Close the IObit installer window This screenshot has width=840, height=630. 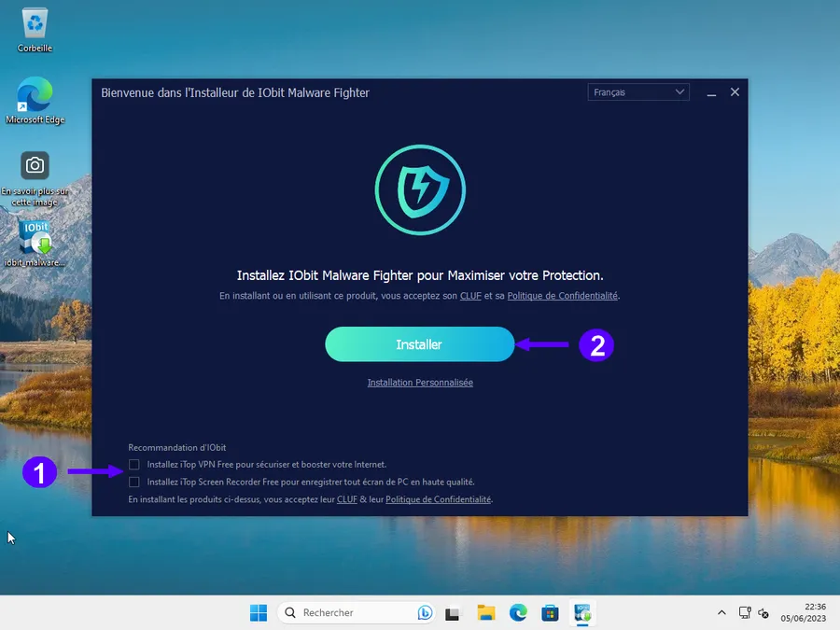(x=735, y=92)
